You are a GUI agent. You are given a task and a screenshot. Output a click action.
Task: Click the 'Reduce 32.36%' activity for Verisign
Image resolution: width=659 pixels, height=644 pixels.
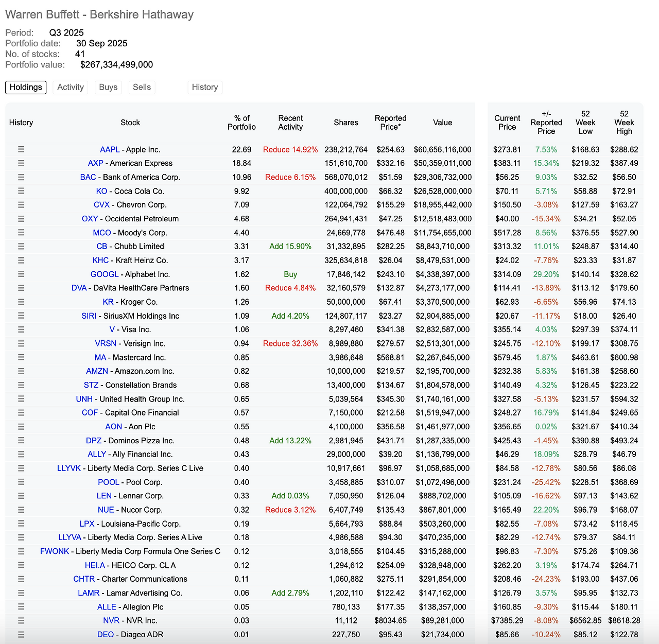point(290,343)
